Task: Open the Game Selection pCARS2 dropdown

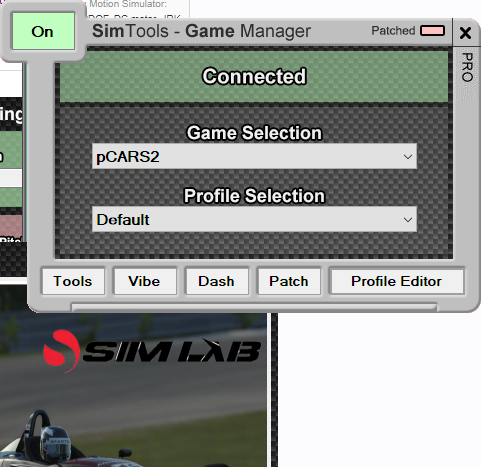Action: click(254, 156)
